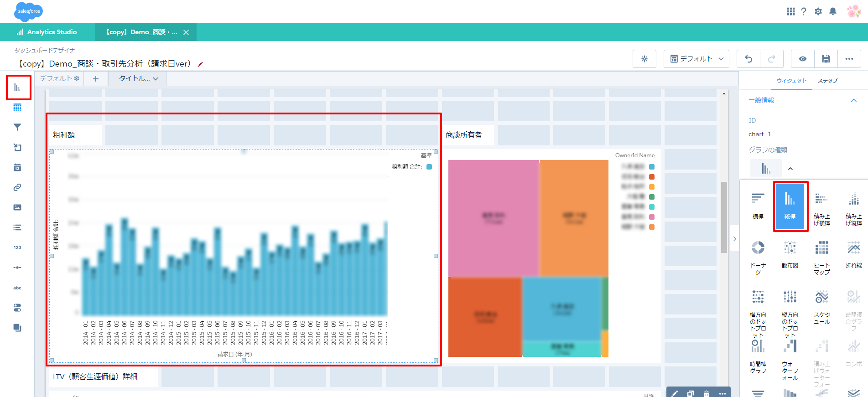
Task: Select the Waterfall chart type
Action: 790,353
